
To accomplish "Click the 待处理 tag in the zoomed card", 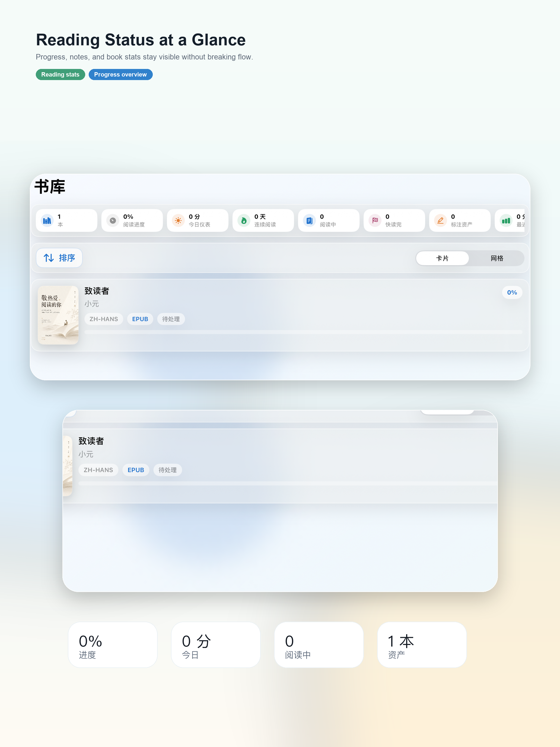I will click(x=167, y=470).
